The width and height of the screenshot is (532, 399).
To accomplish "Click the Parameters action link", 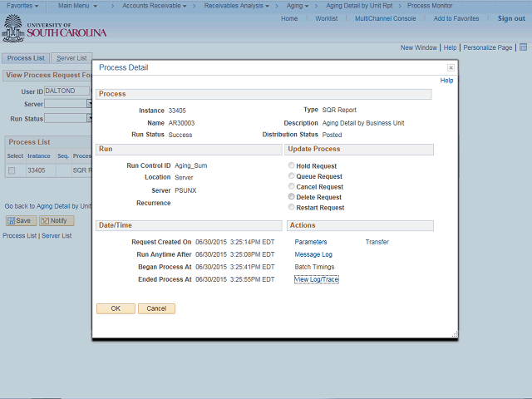I will coord(311,242).
